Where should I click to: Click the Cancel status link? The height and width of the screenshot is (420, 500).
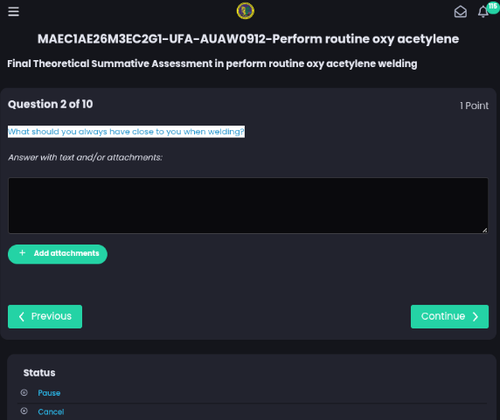pyautogui.click(x=51, y=412)
